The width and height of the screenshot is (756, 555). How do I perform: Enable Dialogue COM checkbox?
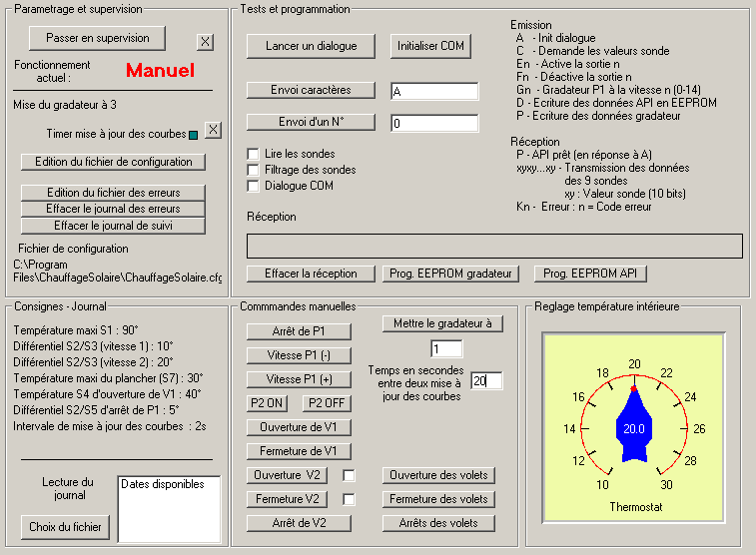[253, 186]
